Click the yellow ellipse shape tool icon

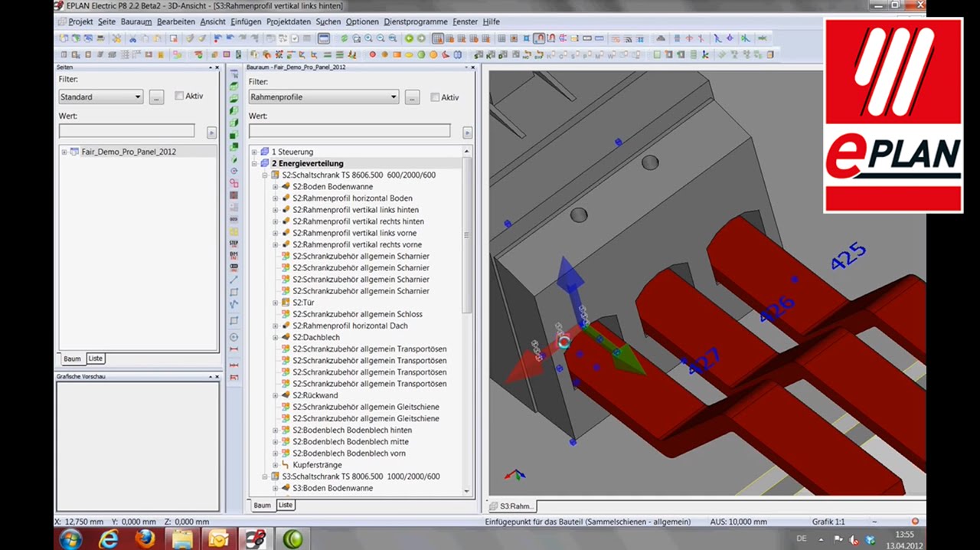(409, 54)
